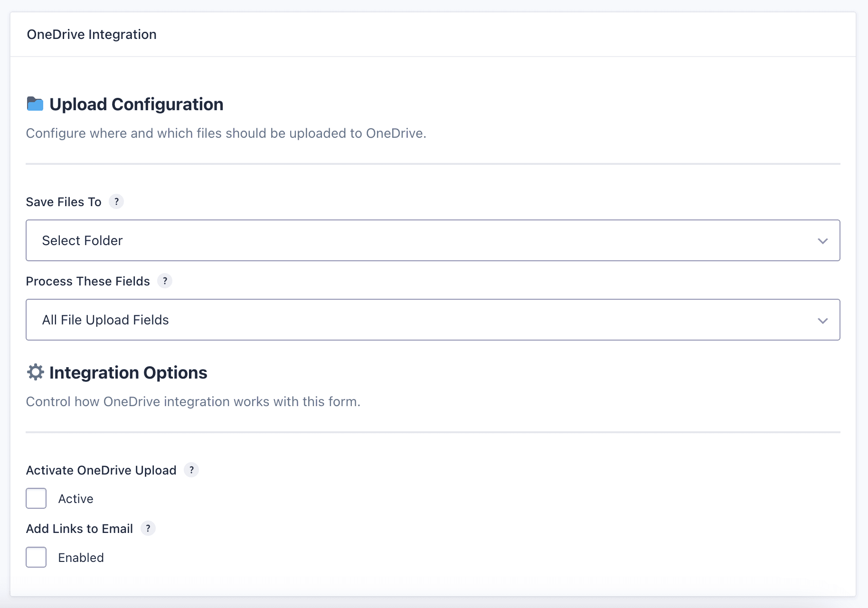The image size is (868, 608).
Task: Enable the Active checkbox for OneDrive upload
Action: coord(36,498)
